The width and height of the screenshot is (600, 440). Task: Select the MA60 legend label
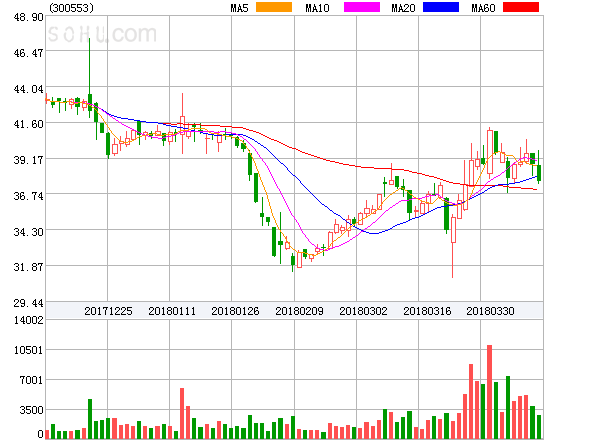(x=483, y=8)
